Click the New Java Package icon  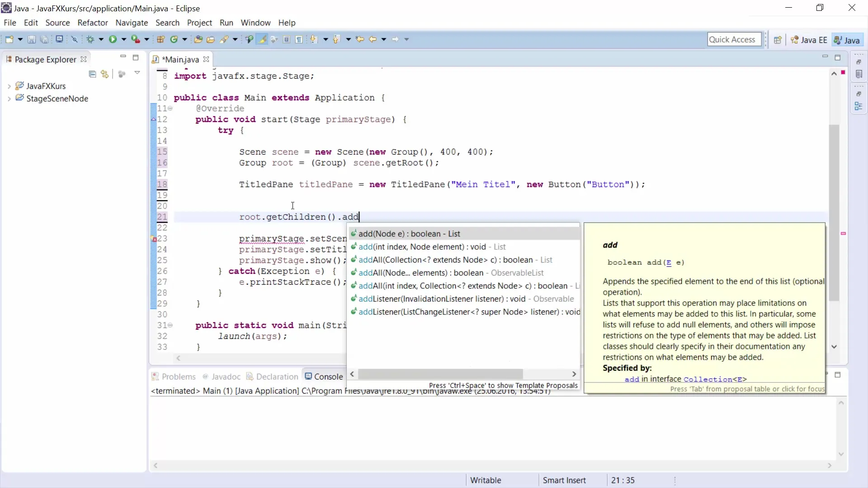point(160,39)
